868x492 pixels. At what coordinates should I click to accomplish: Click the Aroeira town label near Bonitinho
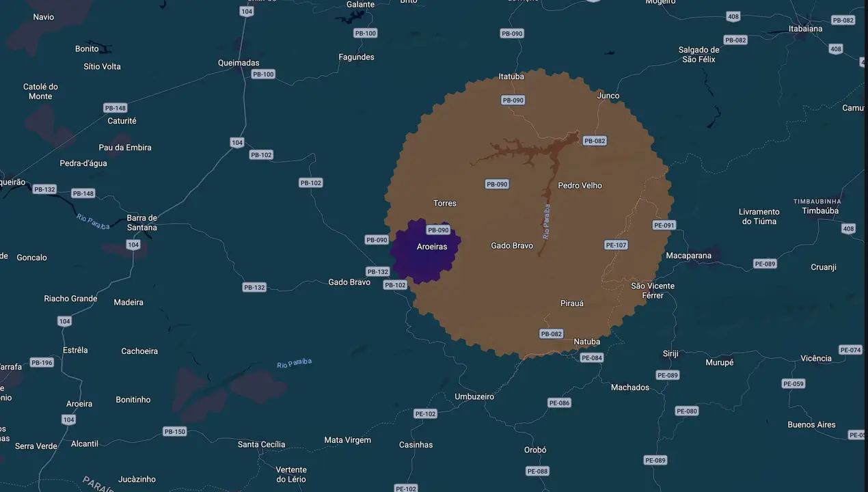point(79,404)
